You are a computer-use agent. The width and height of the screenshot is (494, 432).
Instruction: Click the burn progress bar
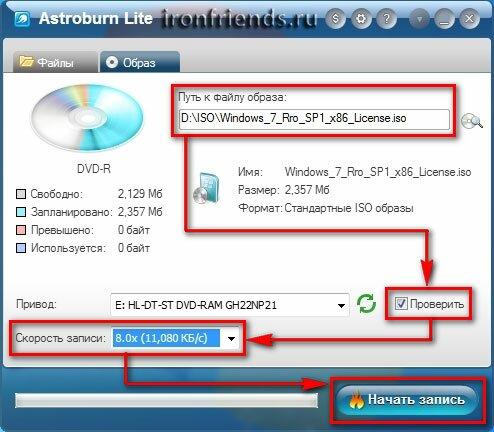(166, 400)
